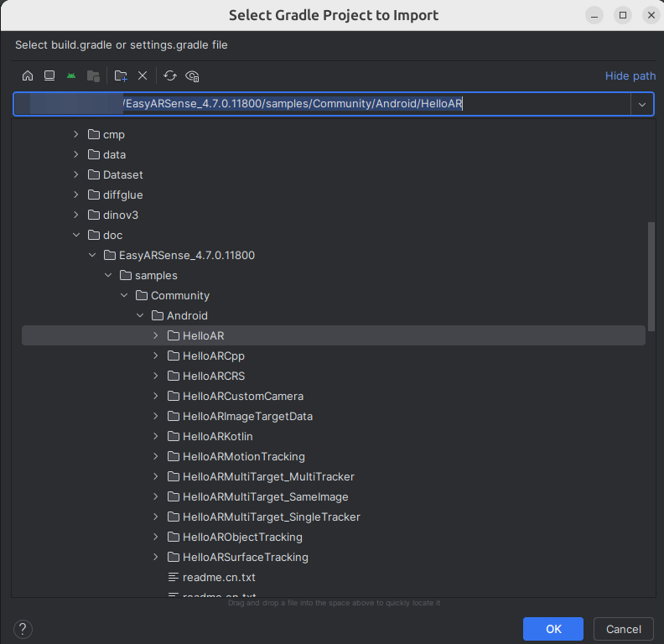The image size is (664, 644).
Task: Collapse the doc folder
Action: tap(76, 235)
